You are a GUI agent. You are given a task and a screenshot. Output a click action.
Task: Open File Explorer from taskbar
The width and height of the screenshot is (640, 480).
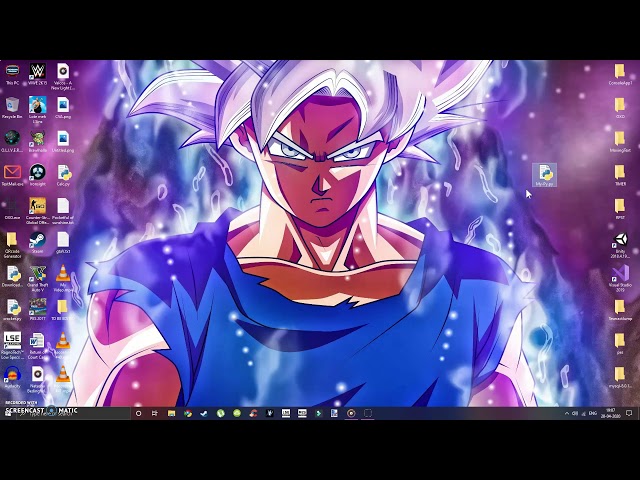point(171,413)
